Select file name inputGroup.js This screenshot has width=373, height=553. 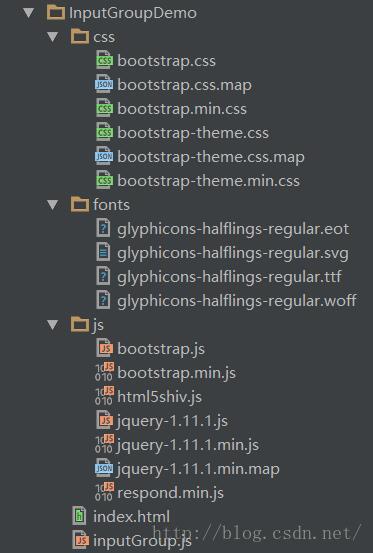(142, 541)
